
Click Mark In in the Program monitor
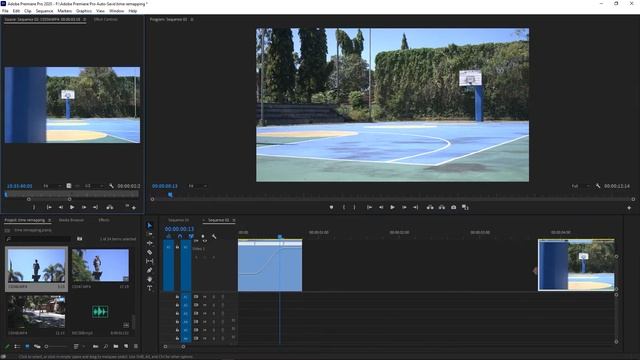click(344, 207)
